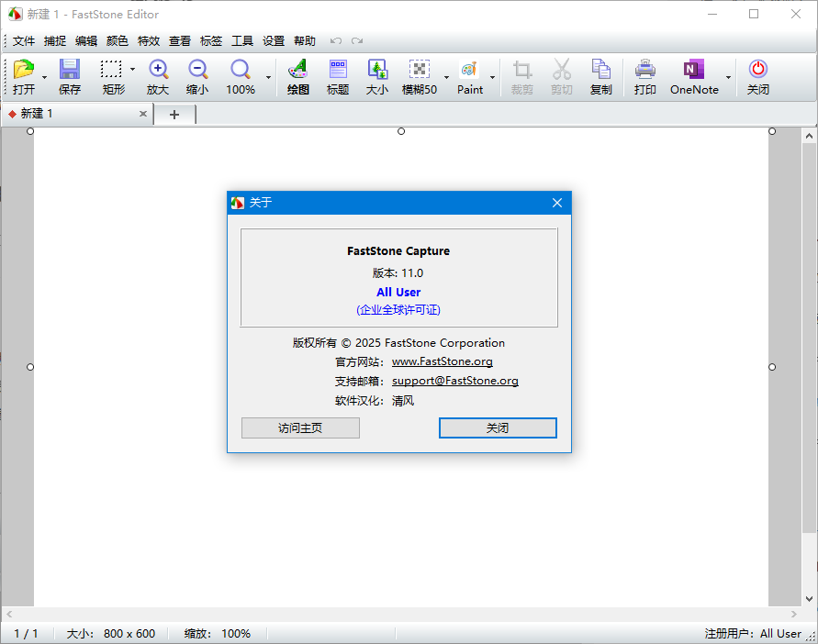Send image to Paint
Screen dimensions: 818x644
point(469,70)
